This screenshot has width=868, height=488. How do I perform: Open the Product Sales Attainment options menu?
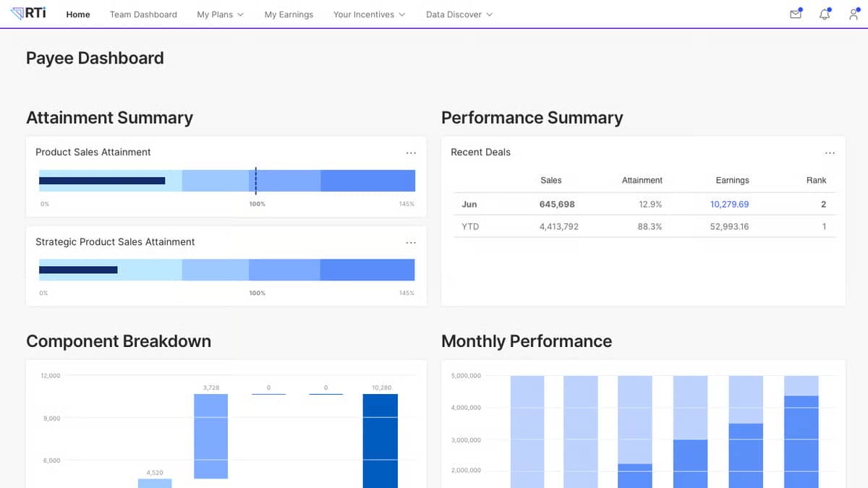411,153
